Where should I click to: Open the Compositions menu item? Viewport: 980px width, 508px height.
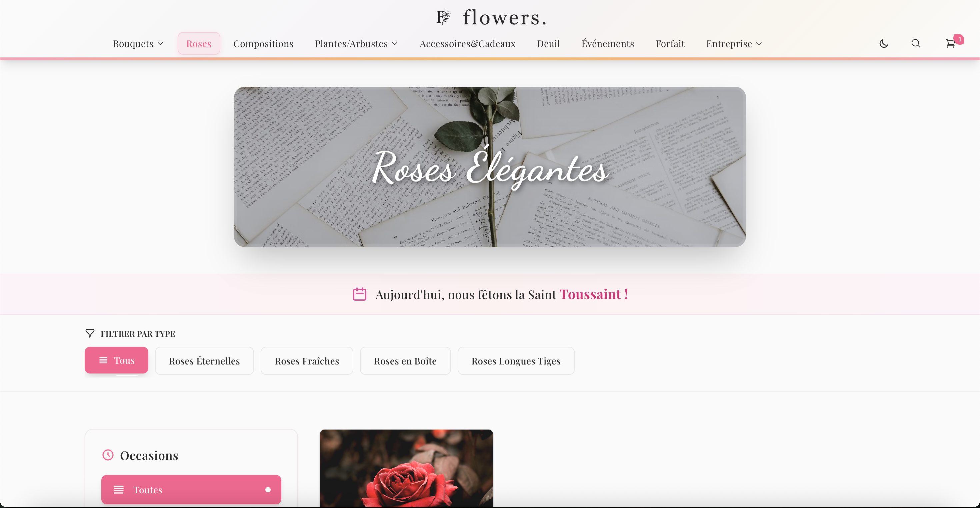(263, 44)
